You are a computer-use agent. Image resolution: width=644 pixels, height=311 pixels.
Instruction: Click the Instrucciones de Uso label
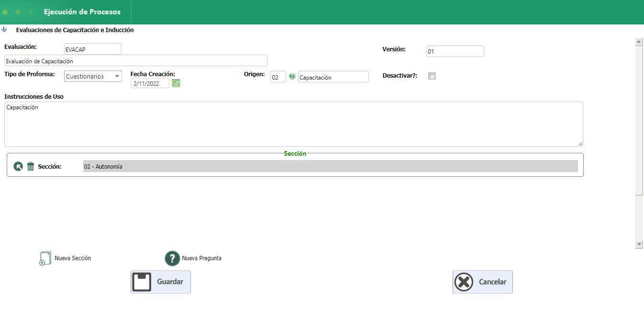pos(34,96)
